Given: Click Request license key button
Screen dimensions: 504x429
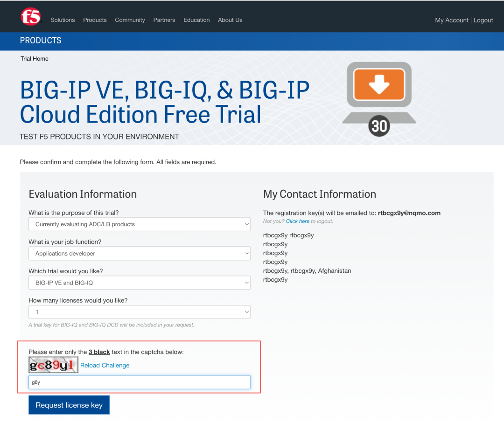Looking at the screenshot, I should click(69, 405).
